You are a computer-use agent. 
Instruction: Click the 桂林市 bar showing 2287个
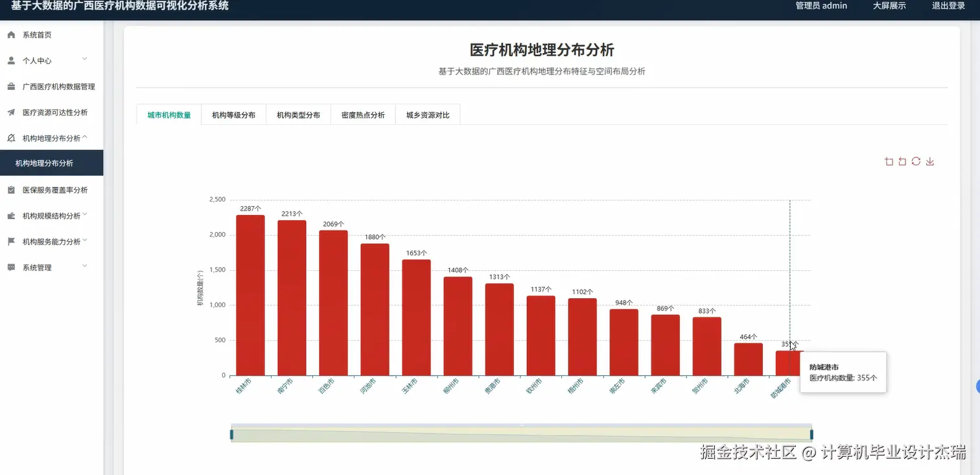(250, 295)
